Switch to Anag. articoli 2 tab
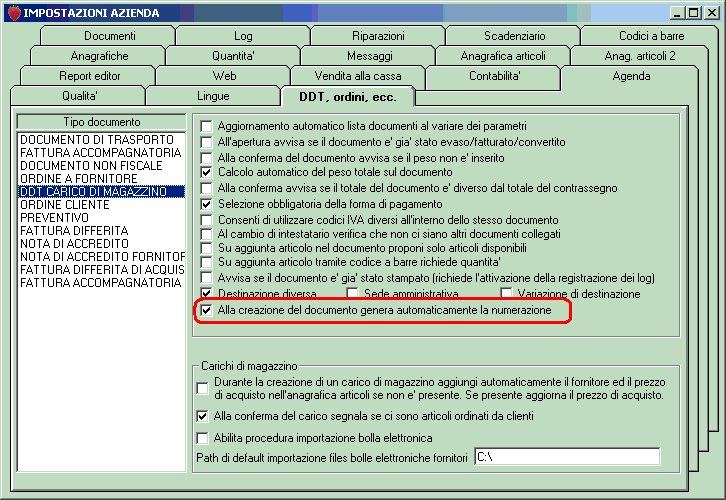The width and height of the screenshot is (726, 500). click(x=639, y=56)
